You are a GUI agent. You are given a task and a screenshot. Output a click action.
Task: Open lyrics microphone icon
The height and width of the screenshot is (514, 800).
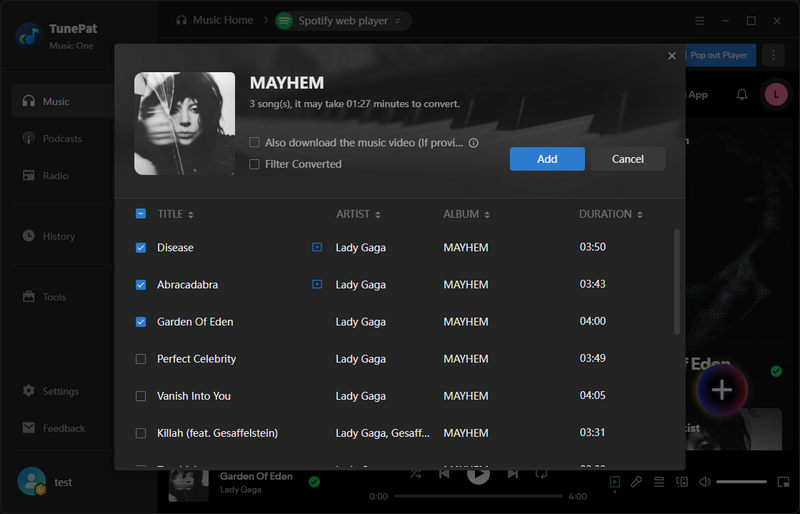[636, 482]
